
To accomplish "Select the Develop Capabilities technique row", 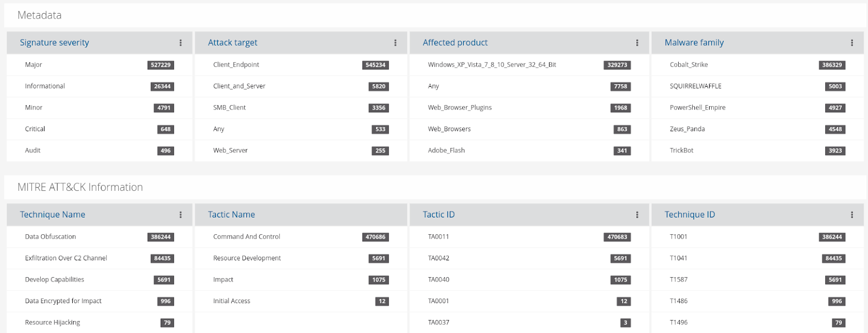I will [x=100, y=279].
